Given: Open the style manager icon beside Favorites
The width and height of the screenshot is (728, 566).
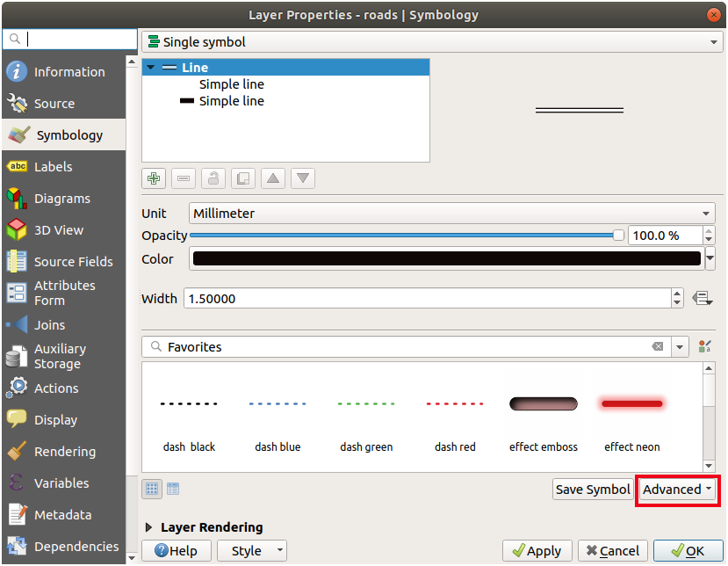Looking at the screenshot, I should point(704,347).
